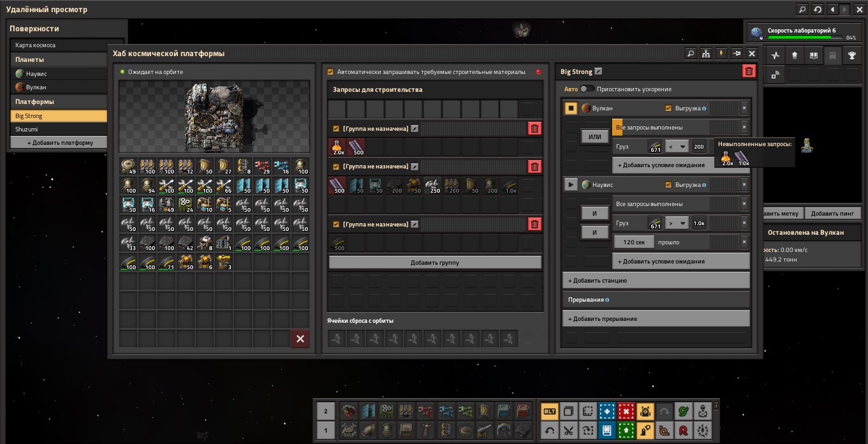Viewport: 868px width, 444px height.
Task: Toggle the ALT mode shortcut button
Action: pyautogui.click(x=550, y=411)
